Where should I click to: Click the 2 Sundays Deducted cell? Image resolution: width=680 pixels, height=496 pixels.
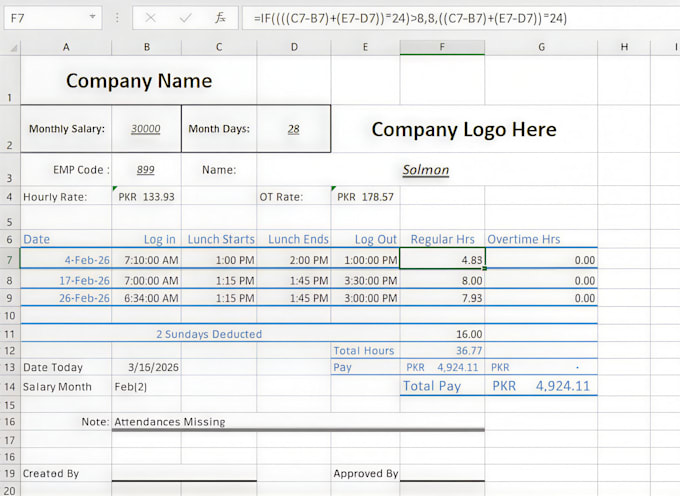tap(210, 334)
